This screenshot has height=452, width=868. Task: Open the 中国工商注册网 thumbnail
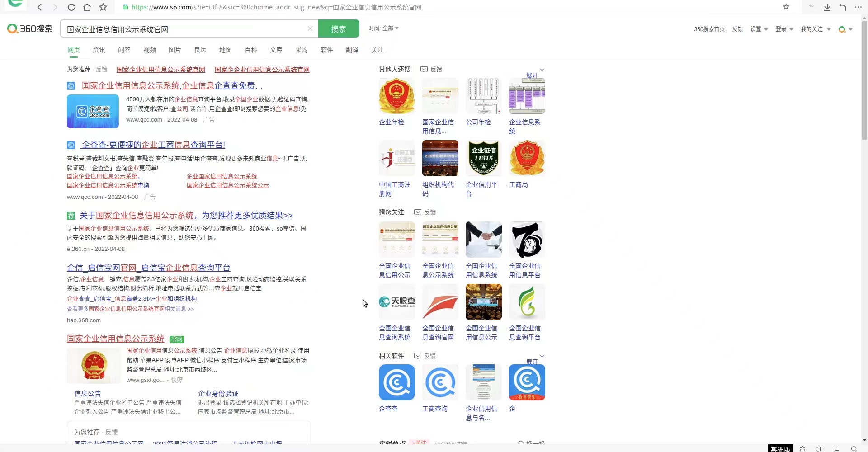click(396, 158)
